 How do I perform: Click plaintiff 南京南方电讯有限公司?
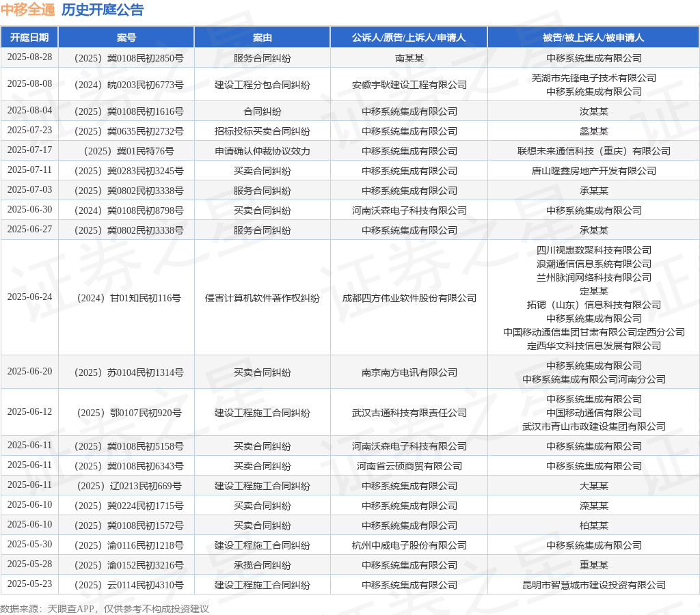[409, 372]
